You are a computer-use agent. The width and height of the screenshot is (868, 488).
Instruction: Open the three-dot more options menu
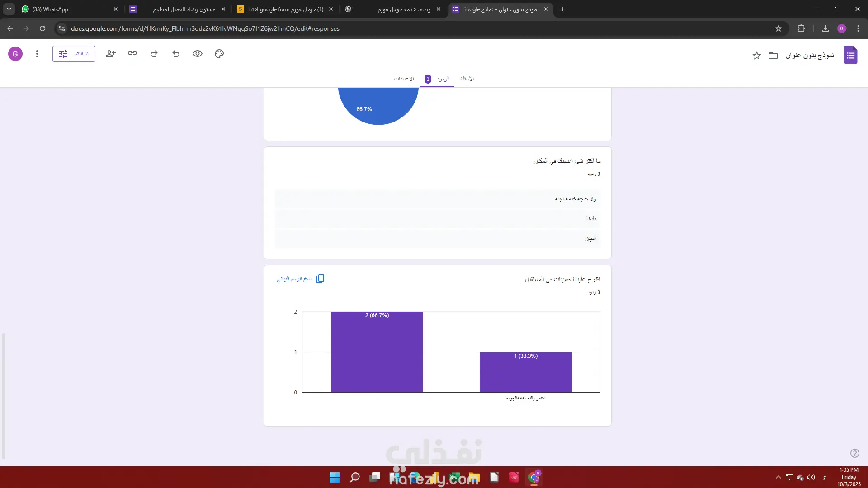[x=37, y=54]
